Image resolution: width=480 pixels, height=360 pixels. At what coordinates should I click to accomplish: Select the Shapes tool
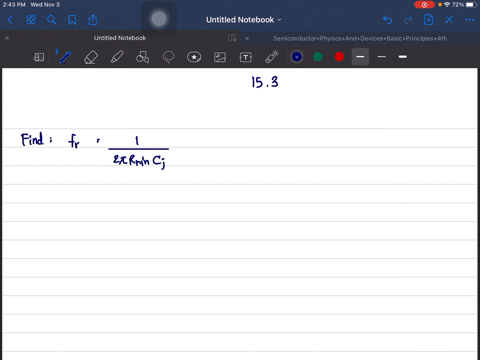(142, 57)
